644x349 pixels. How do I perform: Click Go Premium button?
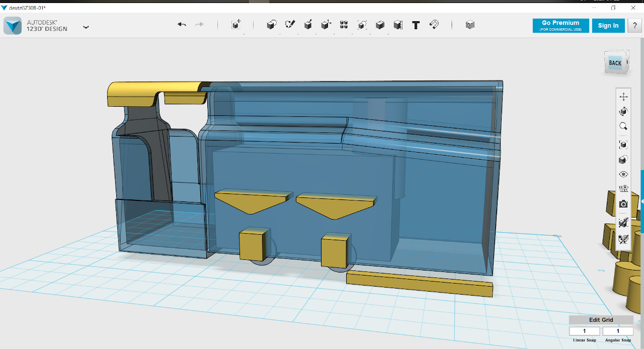560,26
